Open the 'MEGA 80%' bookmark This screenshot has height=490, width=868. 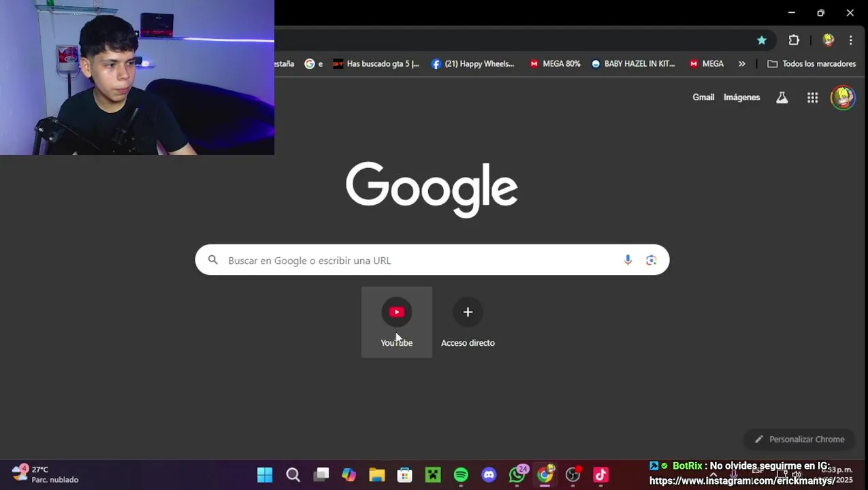tap(555, 63)
